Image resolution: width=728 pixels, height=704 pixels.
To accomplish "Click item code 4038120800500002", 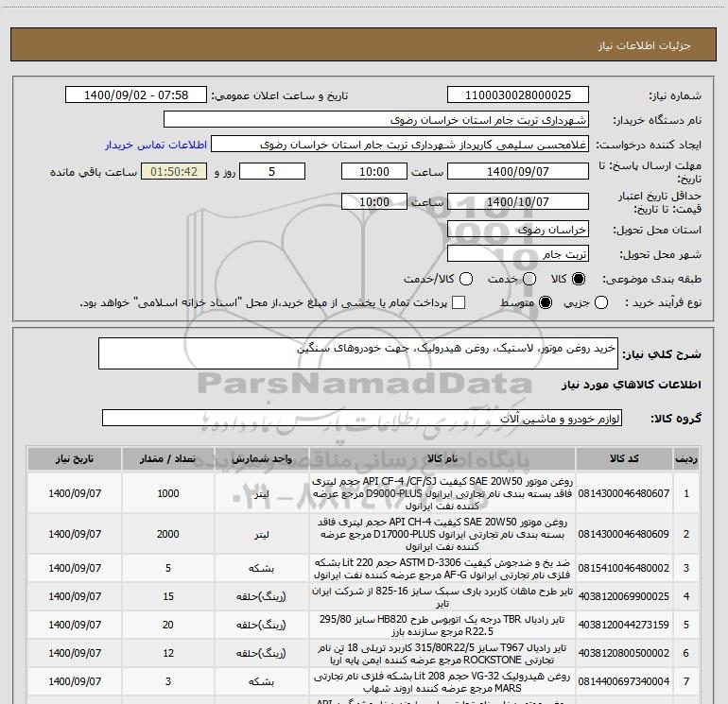I will click(624, 653).
